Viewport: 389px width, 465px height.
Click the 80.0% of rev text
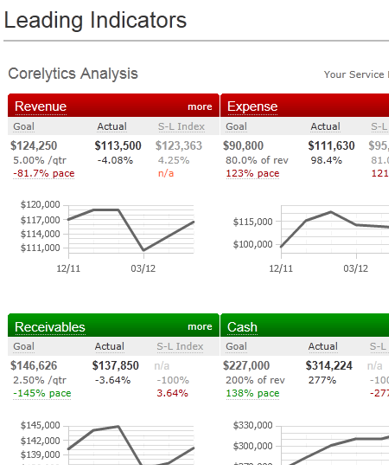(257, 160)
